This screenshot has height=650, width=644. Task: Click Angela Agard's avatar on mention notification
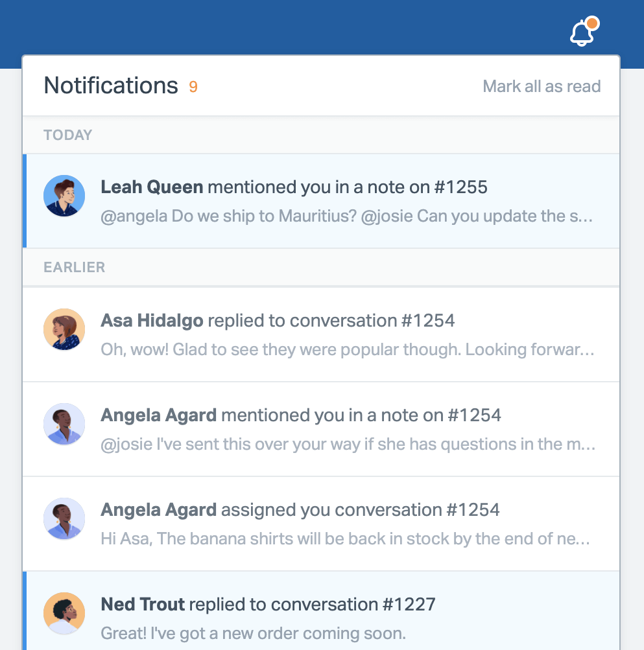pos(64,424)
